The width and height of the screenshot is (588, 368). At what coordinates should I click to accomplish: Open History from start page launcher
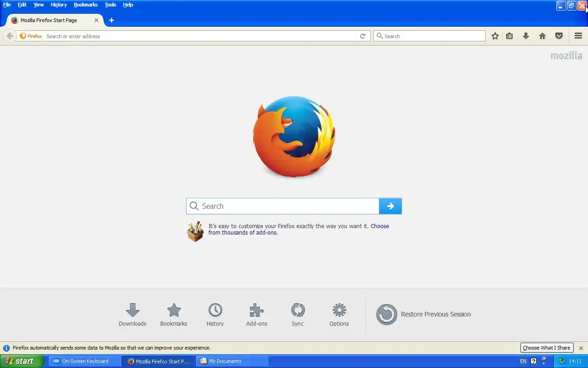pyautogui.click(x=215, y=315)
